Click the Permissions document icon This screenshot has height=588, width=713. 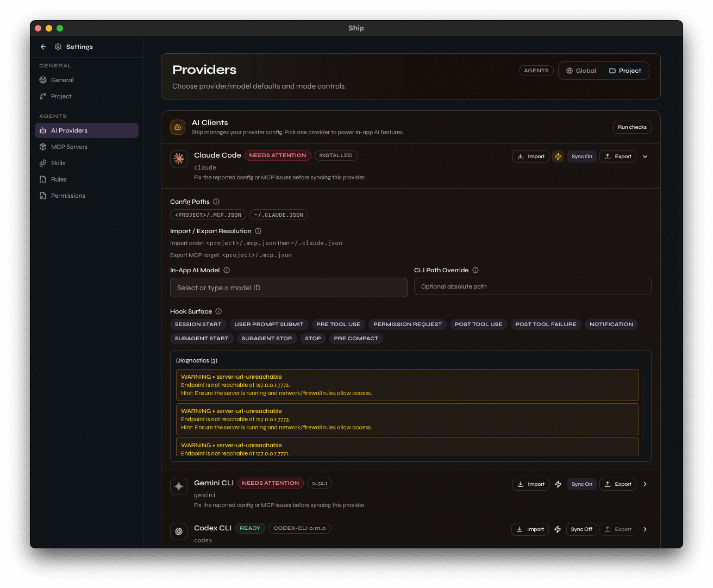click(43, 196)
